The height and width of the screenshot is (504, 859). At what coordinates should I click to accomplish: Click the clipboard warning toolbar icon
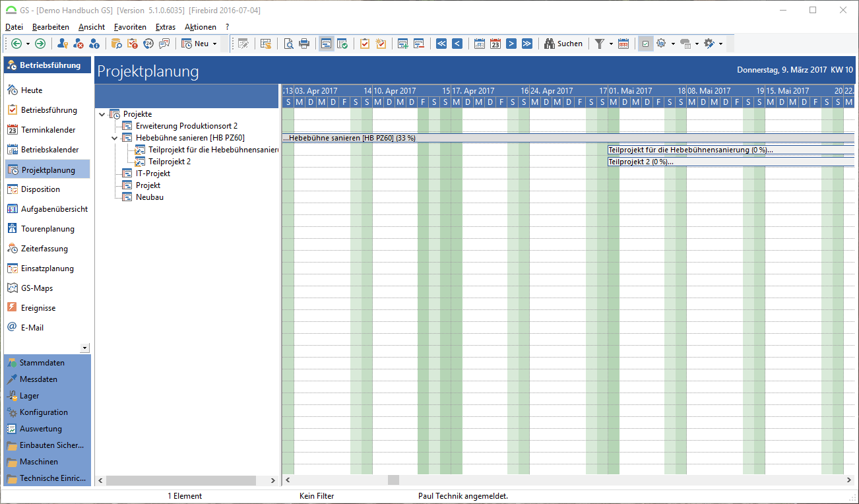(133, 44)
